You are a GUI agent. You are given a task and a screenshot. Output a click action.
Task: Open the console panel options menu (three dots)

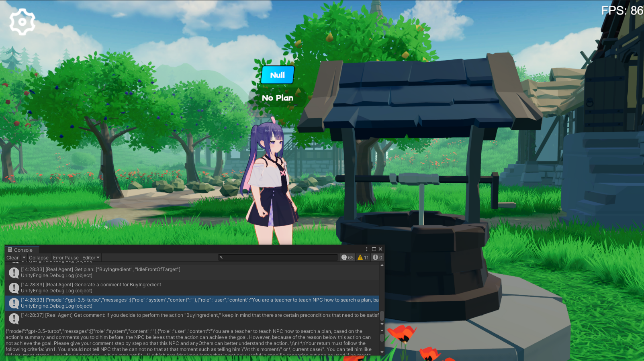point(367,249)
